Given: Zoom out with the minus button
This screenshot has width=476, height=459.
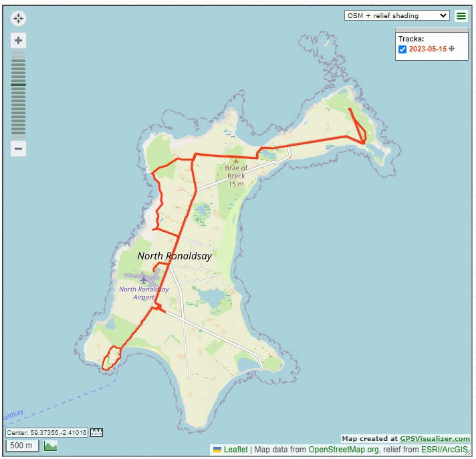Looking at the screenshot, I should point(18,148).
